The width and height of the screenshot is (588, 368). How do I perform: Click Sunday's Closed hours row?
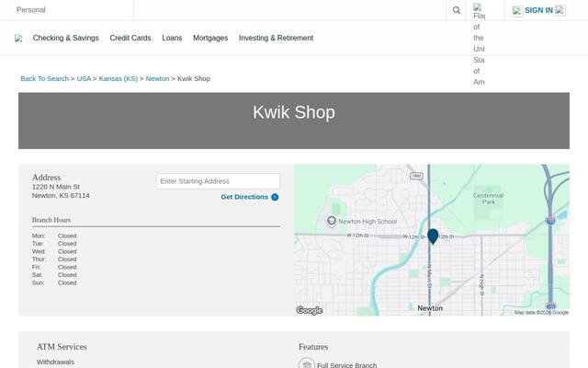coord(54,282)
